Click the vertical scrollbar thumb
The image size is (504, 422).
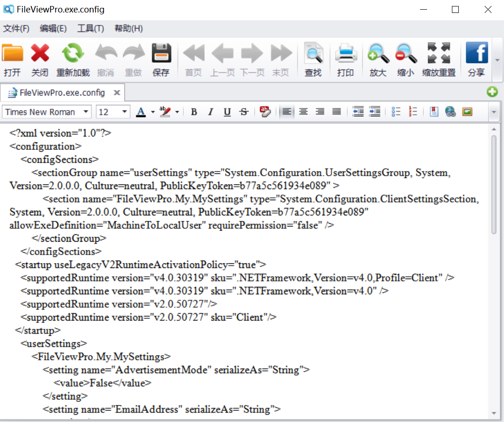point(494,184)
